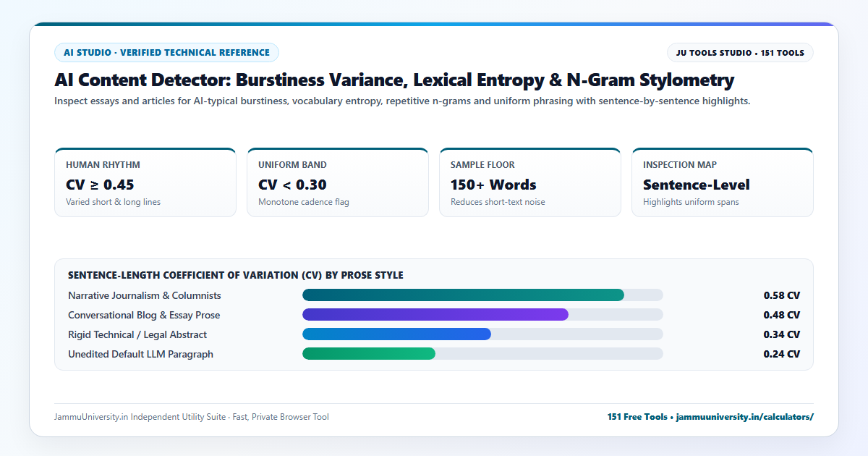Select the AI Content Detector main heading
868x456 pixels.
click(394, 80)
